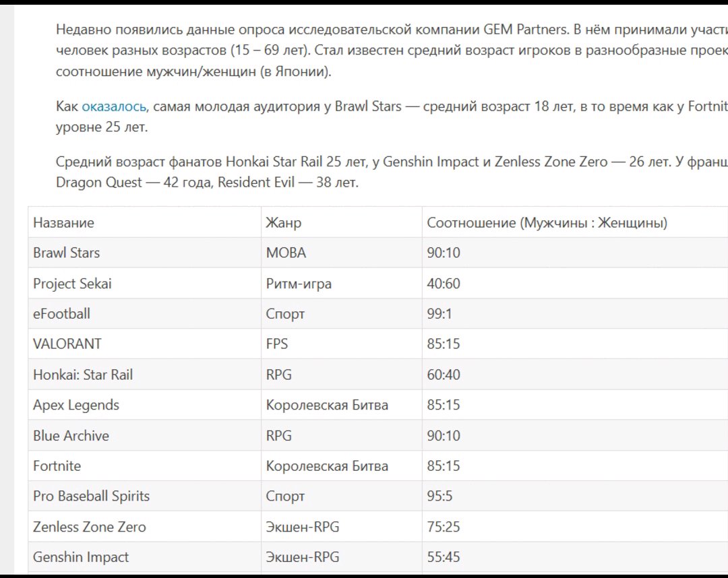
Task: Click the "Название" column header
Action: point(63,223)
